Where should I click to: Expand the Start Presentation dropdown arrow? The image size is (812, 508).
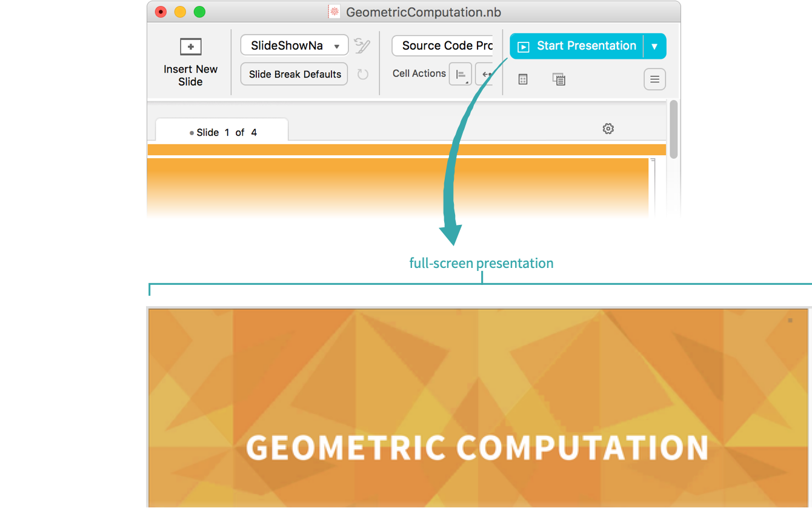tap(654, 46)
